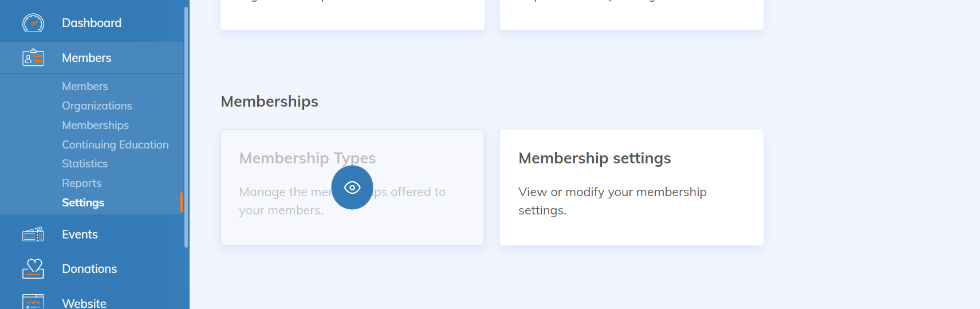Open Reports under Members
This screenshot has width=980, height=309.
(x=81, y=183)
